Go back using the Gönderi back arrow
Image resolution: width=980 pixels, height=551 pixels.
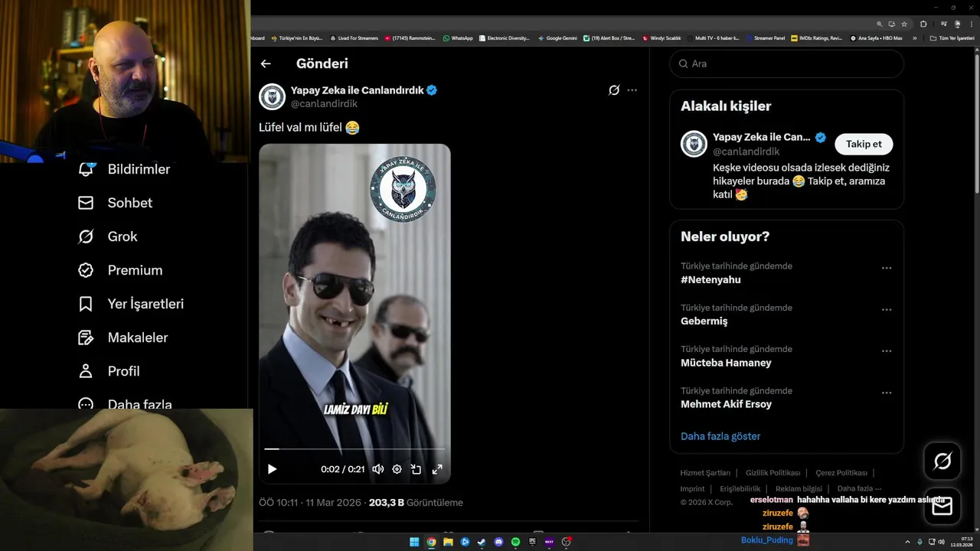click(x=266, y=64)
